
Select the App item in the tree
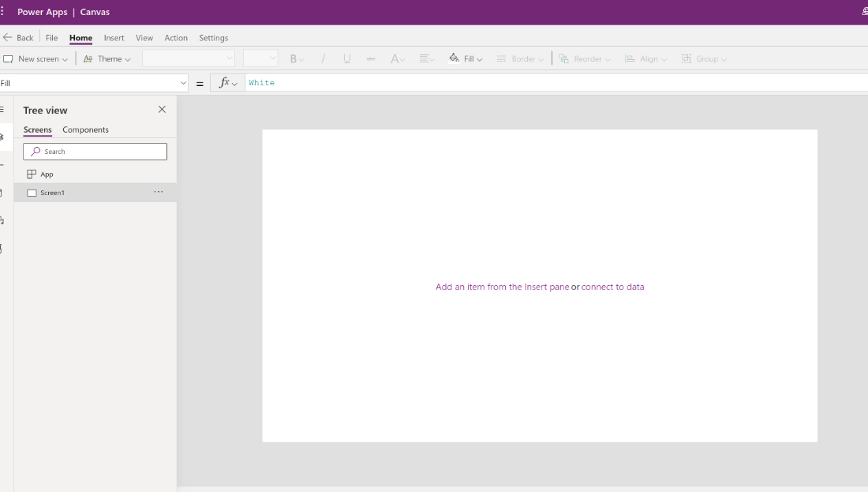tap(95, 175)
